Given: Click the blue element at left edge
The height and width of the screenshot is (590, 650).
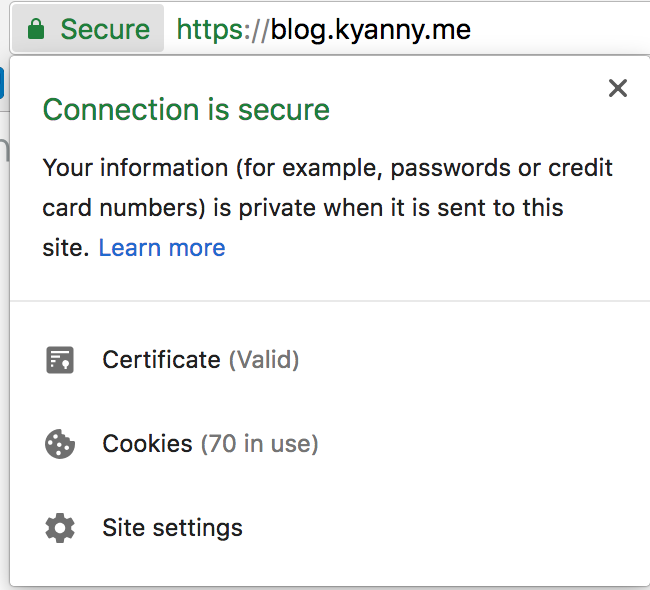Looking at the screenshot, I should click(x=2, y=83).
